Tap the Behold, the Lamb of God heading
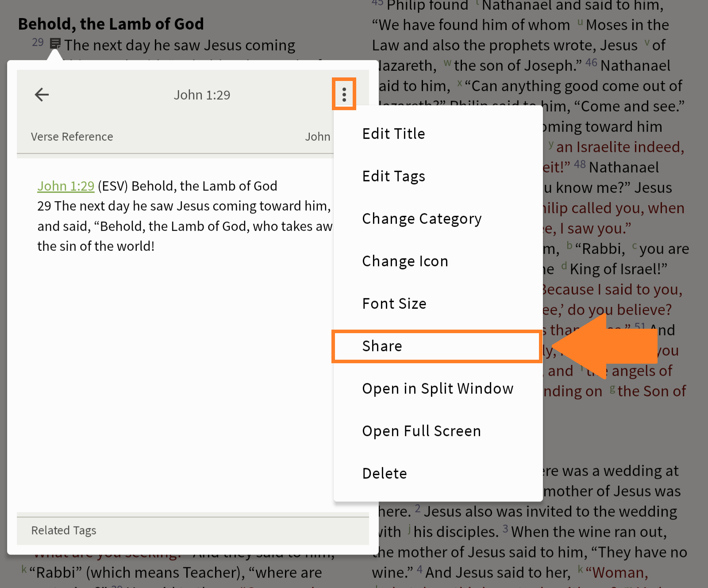The image size is (708, 588). (111, 24)
